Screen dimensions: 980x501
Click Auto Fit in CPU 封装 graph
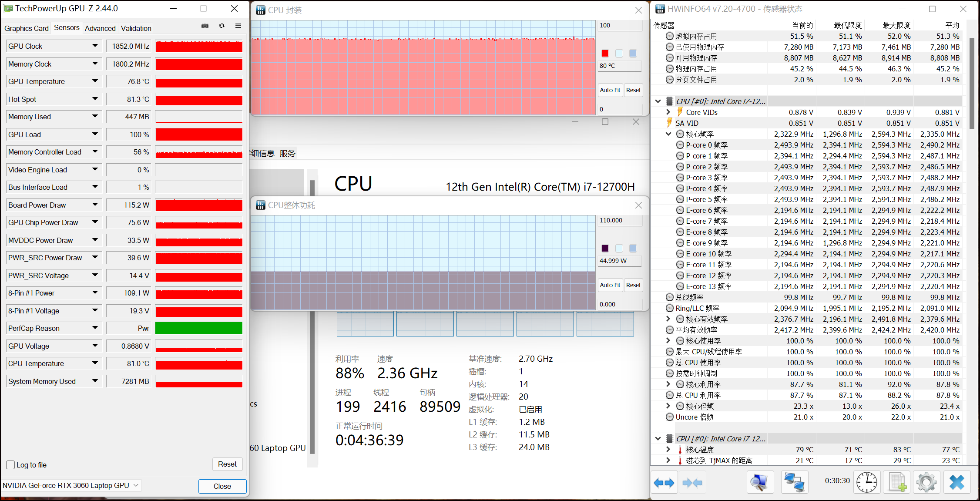[610, 90]
